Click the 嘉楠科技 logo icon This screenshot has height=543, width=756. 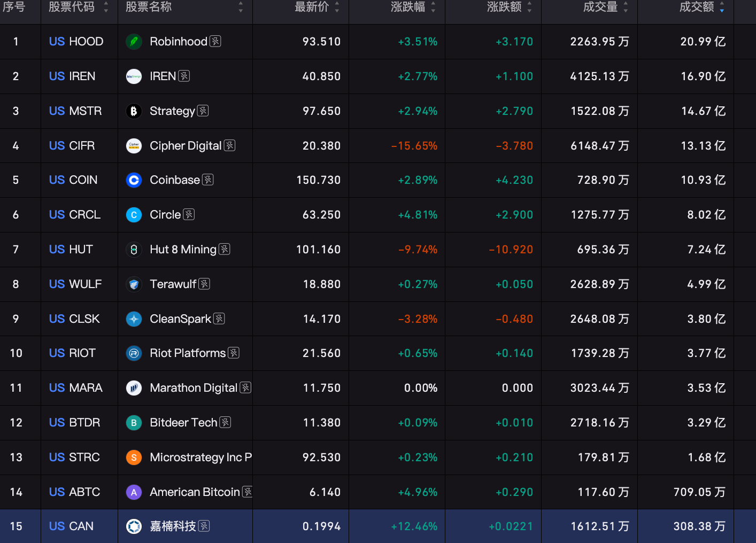[134, 526]
